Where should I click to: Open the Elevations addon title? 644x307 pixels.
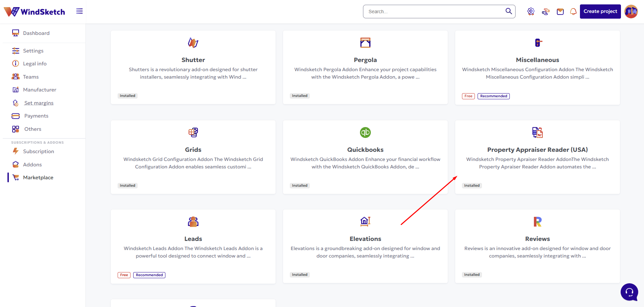click(x=365, y=239)
